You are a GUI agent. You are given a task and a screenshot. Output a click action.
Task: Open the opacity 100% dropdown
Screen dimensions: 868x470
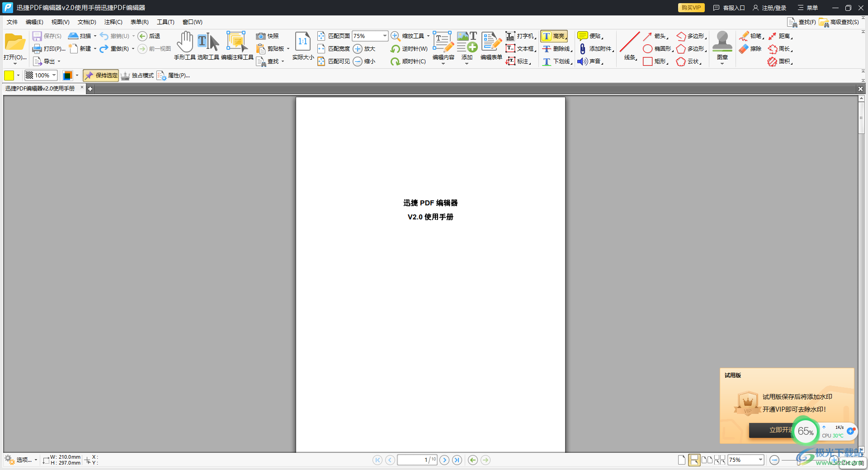pos(54,75)
